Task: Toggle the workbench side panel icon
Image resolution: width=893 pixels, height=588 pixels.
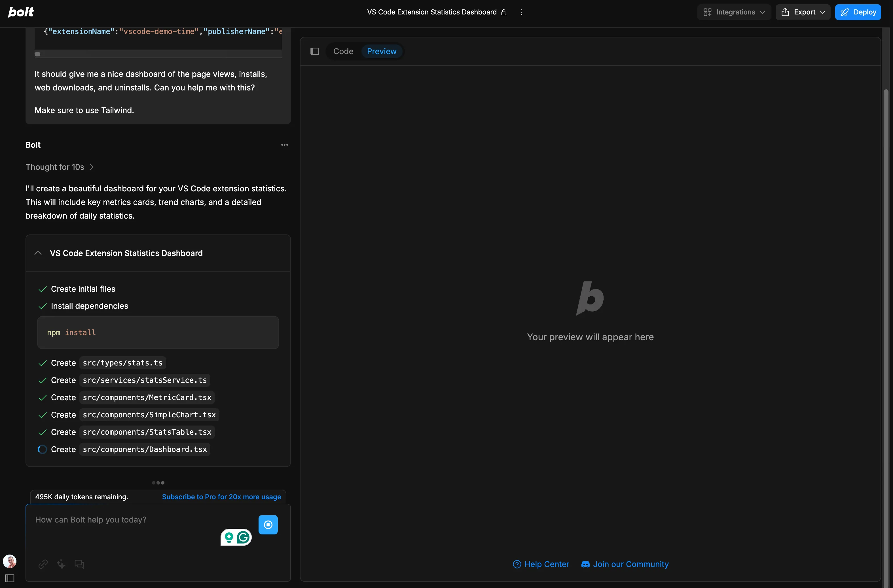Action: coord(315,51)
